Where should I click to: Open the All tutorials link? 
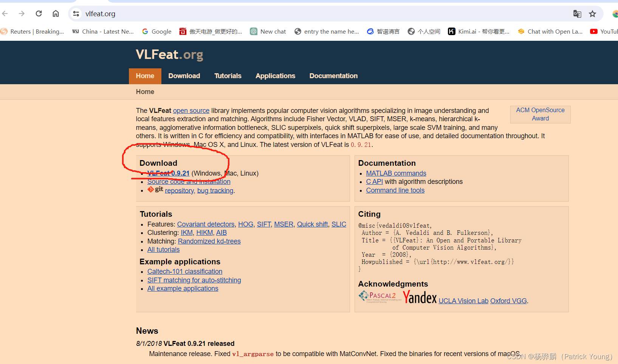(164, 250)
